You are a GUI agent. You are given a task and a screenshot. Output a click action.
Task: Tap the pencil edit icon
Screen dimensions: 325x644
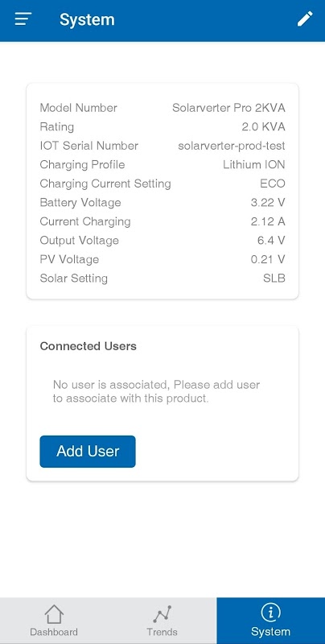coord(305,19)
